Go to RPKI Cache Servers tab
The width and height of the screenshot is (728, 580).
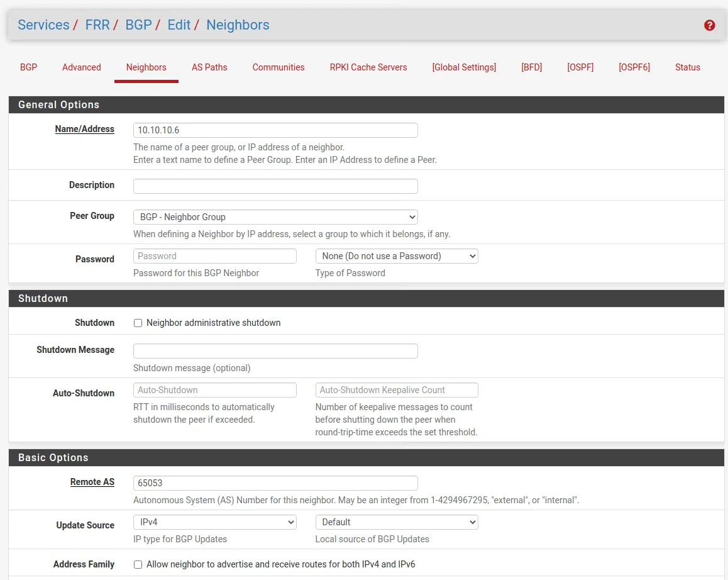(368, 67)
